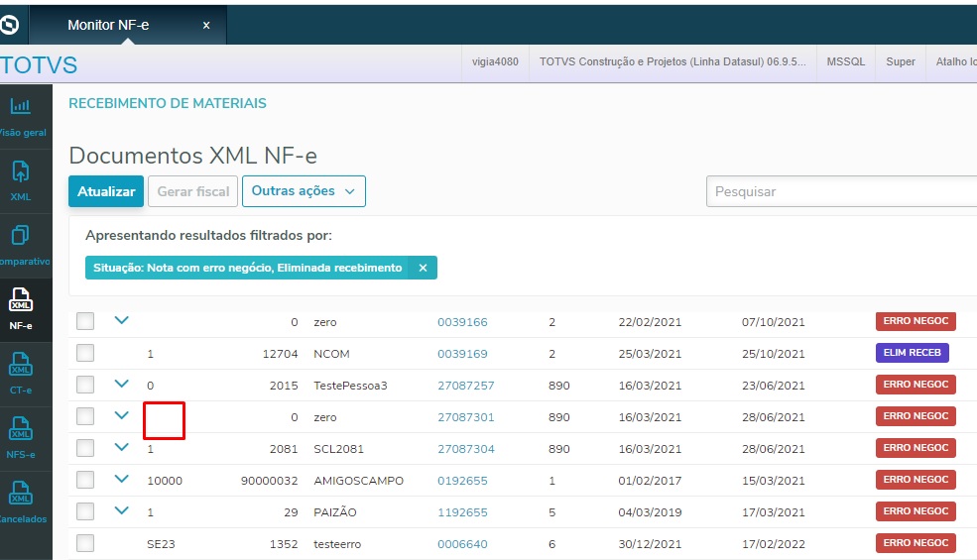The width and height of the screenshot is (977, 560).
Task: Open document link 0039169
Action: (462, 354)
